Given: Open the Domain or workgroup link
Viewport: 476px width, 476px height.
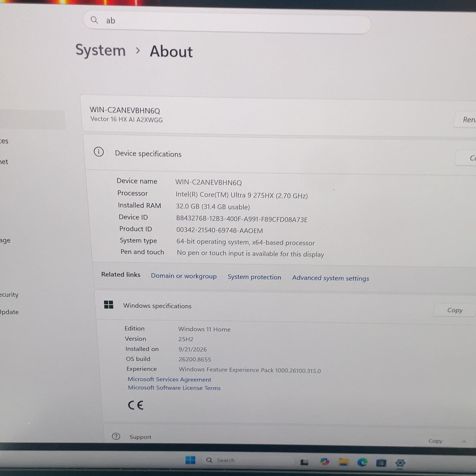Looking at the screenshot, I should [184, 276].
